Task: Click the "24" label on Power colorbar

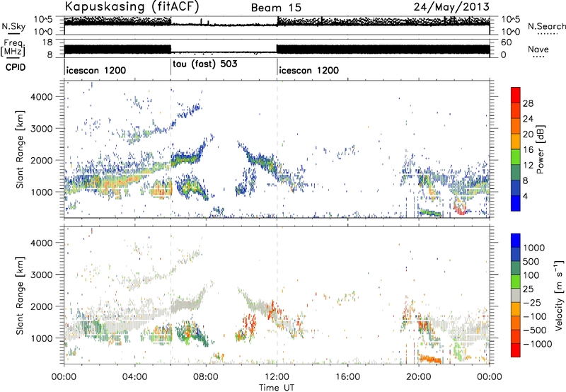Action: (528, 119)
